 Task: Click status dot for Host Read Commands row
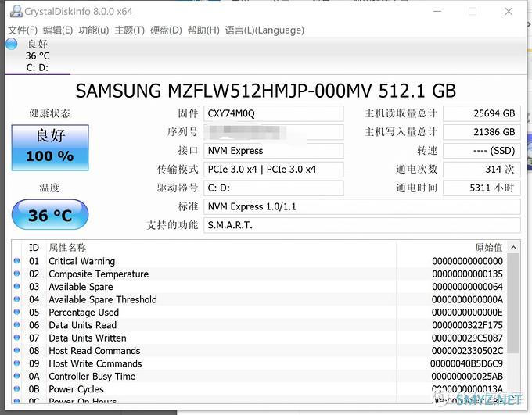[16, 350]
